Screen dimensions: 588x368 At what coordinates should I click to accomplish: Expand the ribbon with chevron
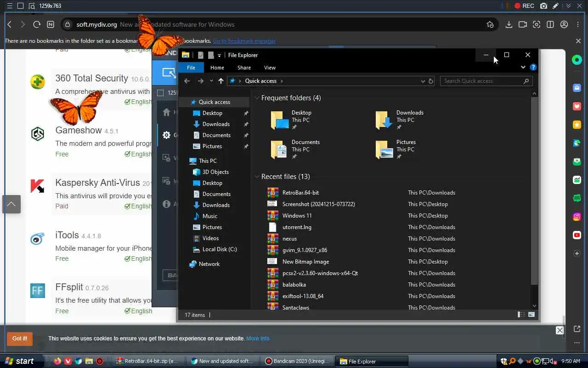point(523,67)
